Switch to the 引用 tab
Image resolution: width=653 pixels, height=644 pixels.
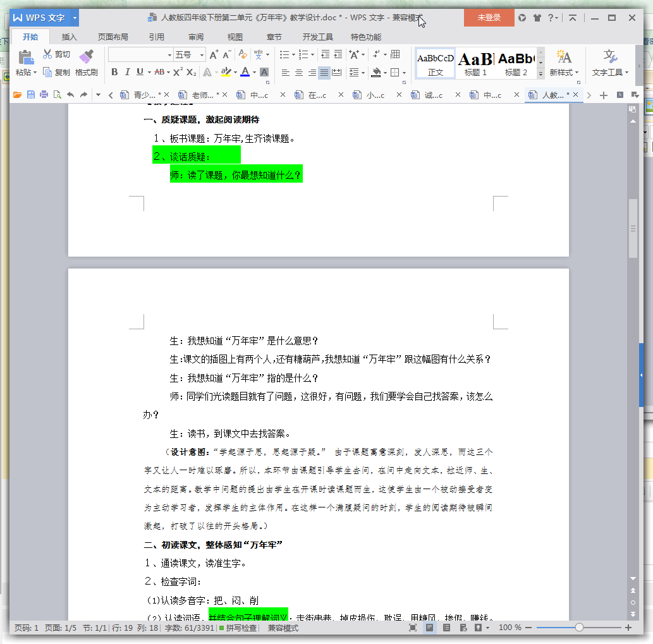157,37
